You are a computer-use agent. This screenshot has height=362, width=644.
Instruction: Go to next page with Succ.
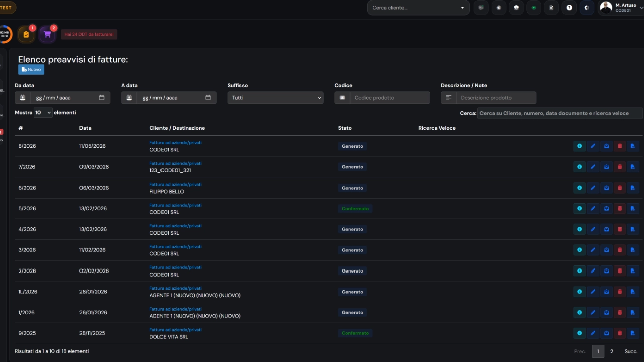pos(631,351)
